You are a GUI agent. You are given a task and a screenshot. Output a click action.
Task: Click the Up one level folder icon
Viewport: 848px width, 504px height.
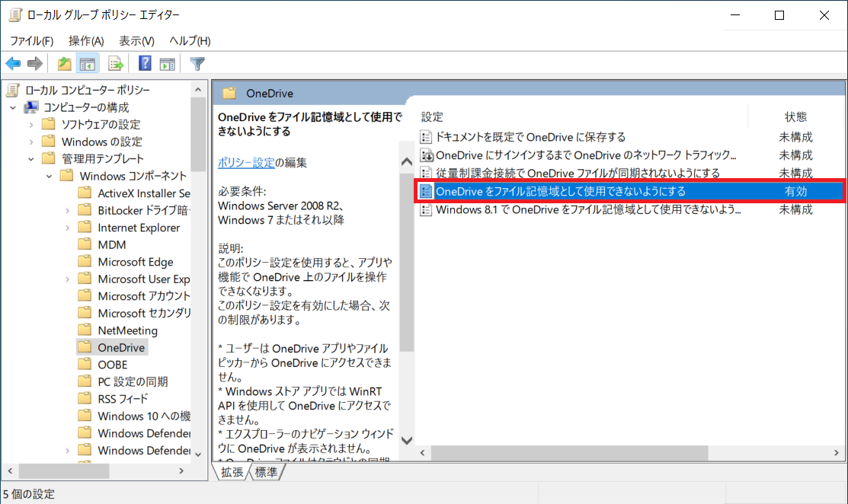pyautogui.click(x=64, y=64)
